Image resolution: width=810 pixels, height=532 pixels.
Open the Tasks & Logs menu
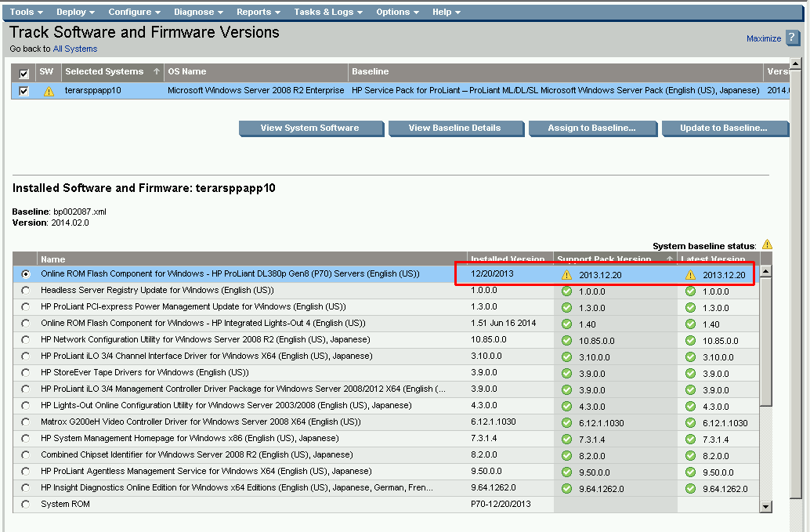click(x=328, y=12)
